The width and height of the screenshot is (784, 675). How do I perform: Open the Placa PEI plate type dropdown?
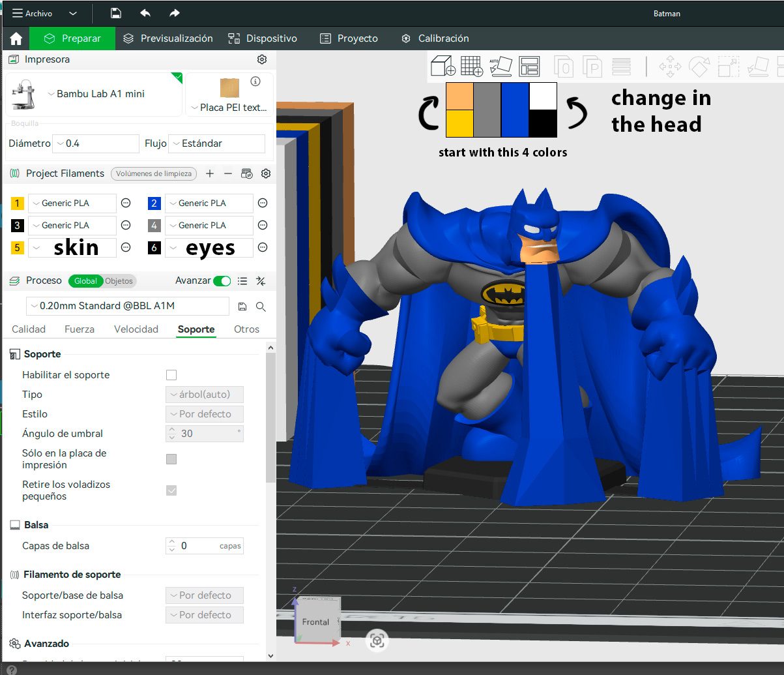(229, 108)
